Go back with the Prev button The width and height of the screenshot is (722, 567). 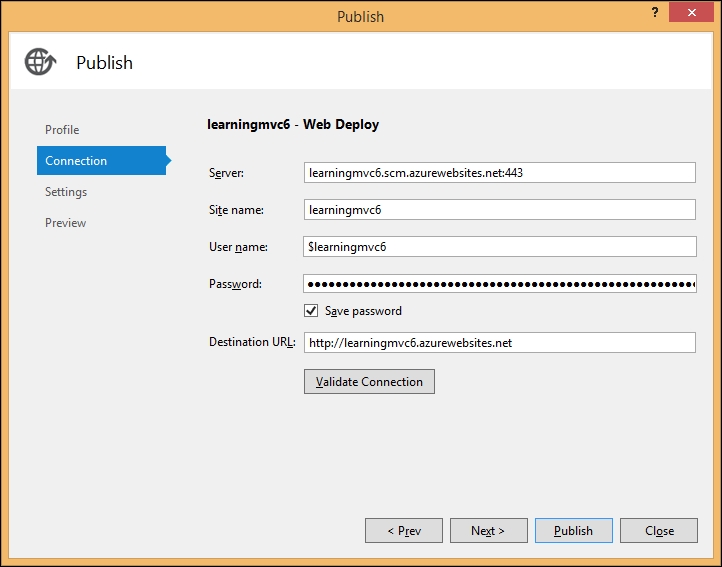coord(404,531)
